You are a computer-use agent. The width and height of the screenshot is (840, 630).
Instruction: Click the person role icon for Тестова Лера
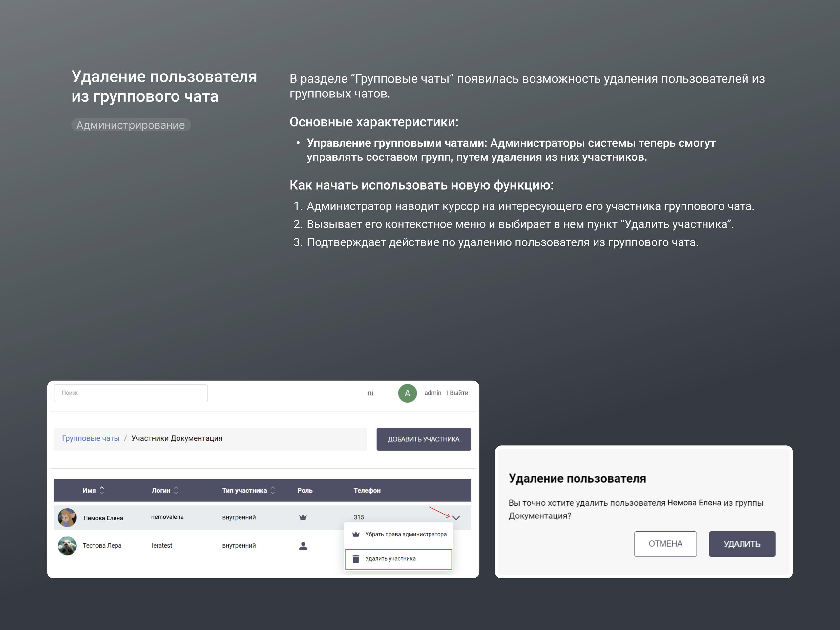click(303, 546)
